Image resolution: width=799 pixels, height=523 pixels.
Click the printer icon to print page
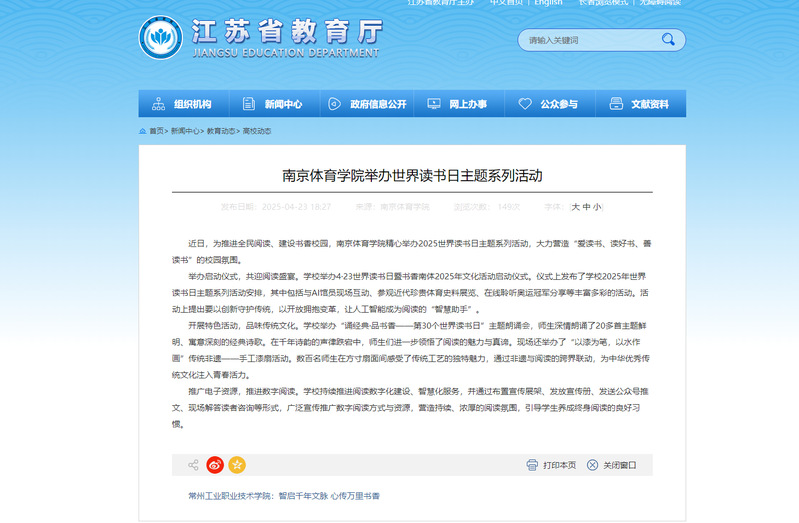click(533, 465)
